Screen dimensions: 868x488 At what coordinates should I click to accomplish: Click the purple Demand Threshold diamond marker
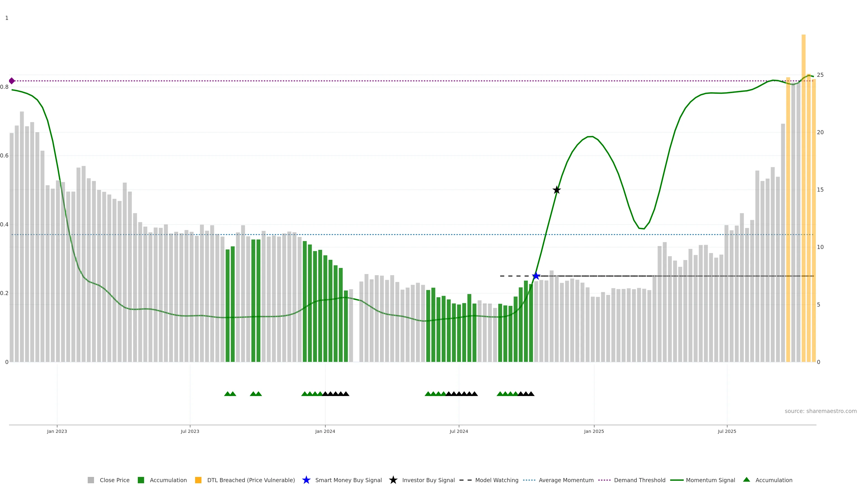point(12,81)
